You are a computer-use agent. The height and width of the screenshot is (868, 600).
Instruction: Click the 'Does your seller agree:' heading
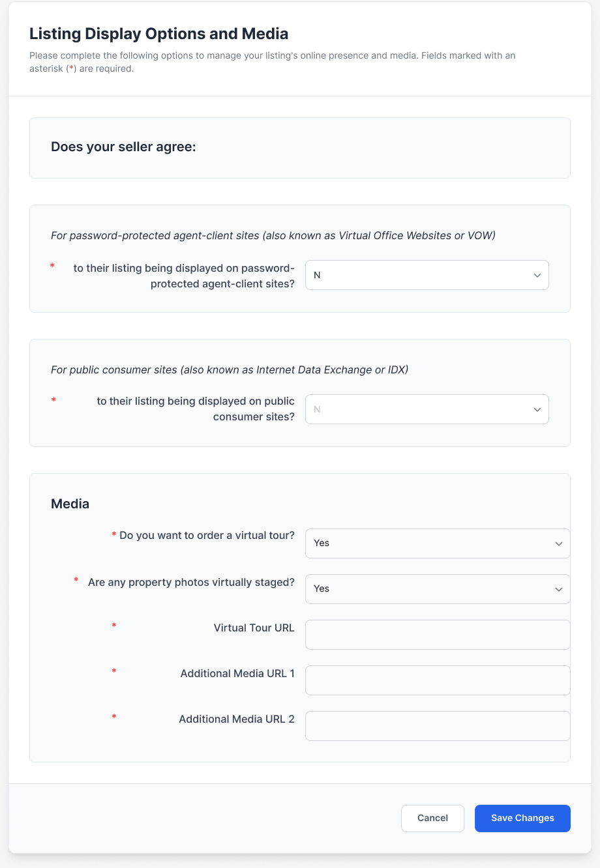(x=123, y=147)
